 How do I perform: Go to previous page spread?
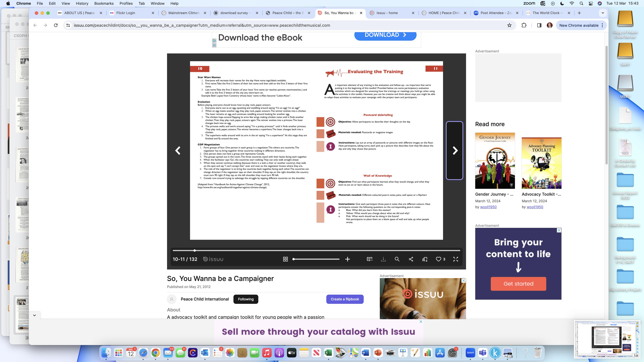tap(178, 150)
